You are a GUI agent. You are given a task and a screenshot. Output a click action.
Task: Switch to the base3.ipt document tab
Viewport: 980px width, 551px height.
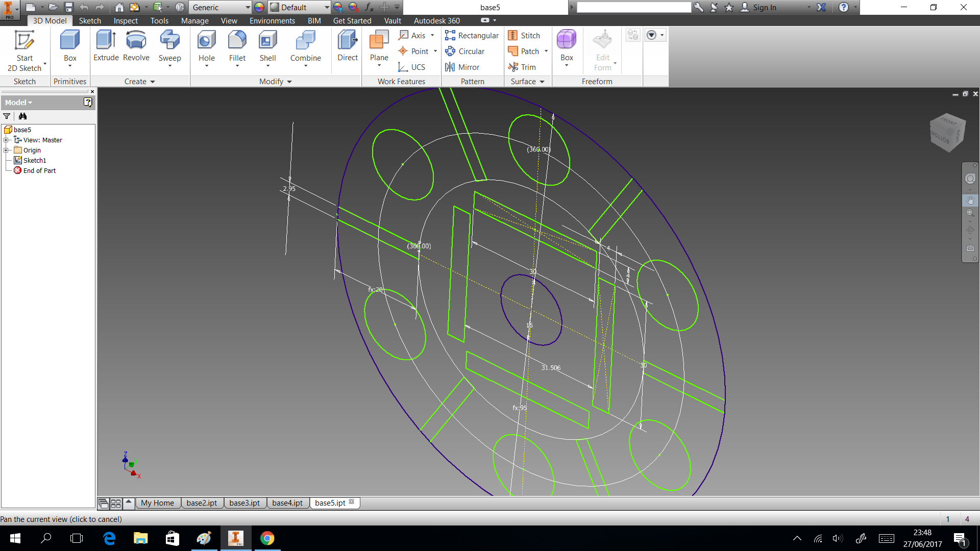[x=244, y=503]
